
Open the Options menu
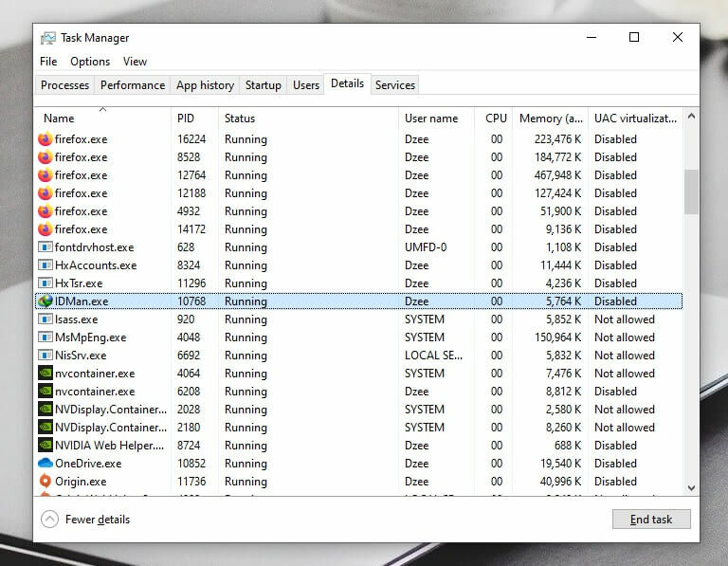[x=90, y=62]
